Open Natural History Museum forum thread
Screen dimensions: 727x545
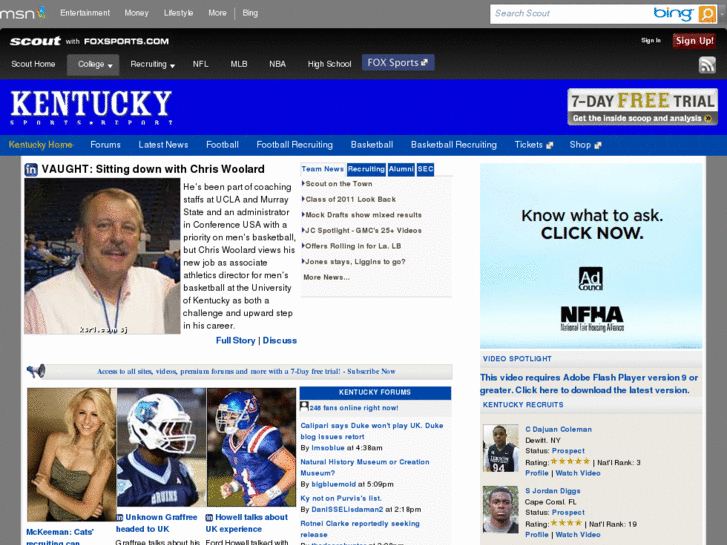tap(364, 468)
